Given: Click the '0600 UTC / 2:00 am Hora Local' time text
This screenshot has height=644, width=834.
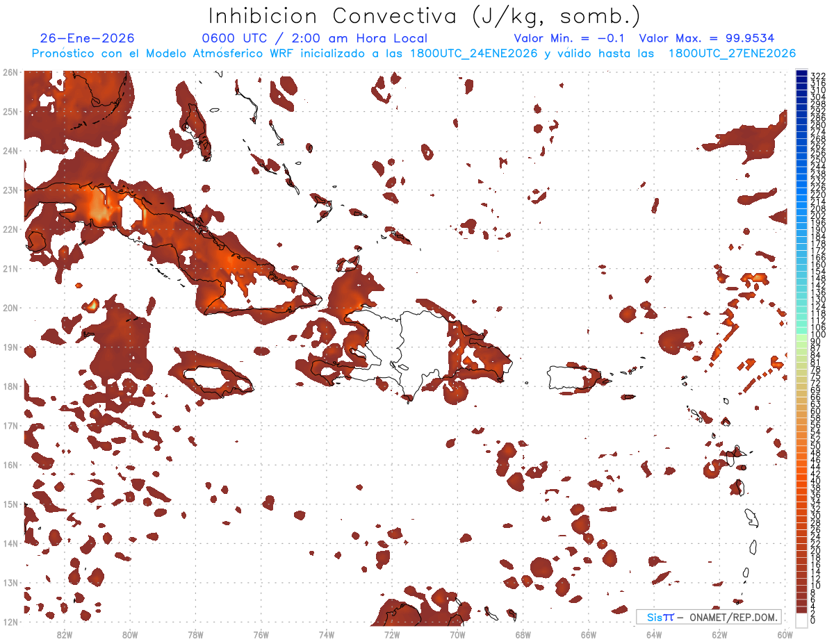Looking at the screenshot, I should click(x=315, y=39).
